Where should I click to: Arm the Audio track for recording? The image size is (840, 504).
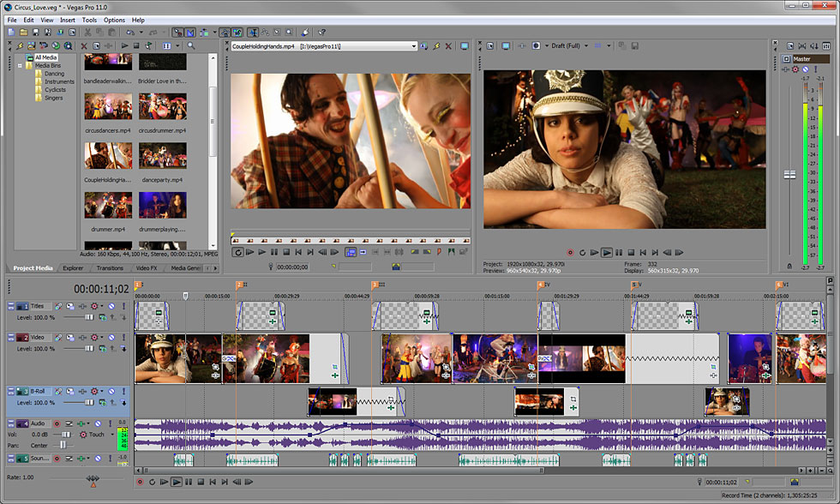57,423
